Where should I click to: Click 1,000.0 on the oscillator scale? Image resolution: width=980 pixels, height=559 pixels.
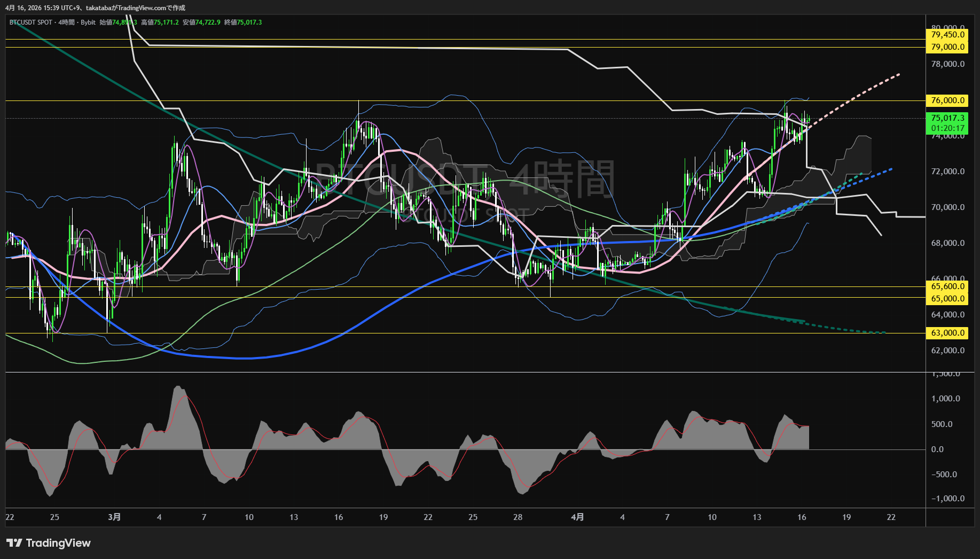945,399
